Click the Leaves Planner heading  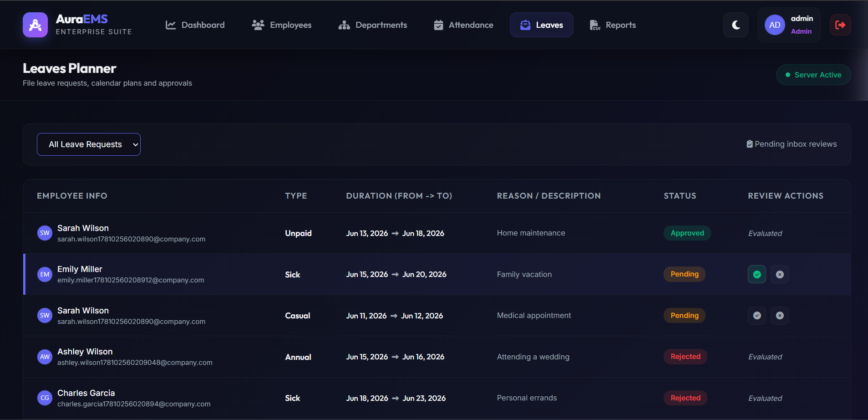click(x=70, y=68)
